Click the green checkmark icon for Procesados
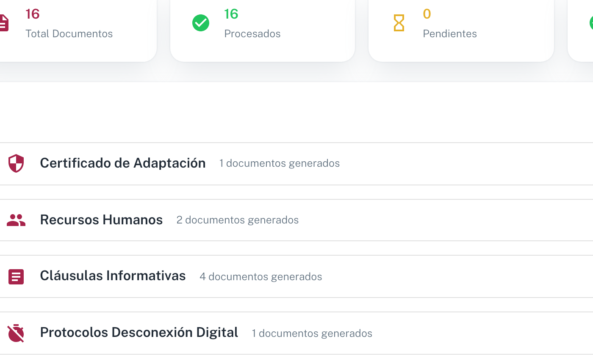This screenshot has height=364, width=593. click(201, 23)
